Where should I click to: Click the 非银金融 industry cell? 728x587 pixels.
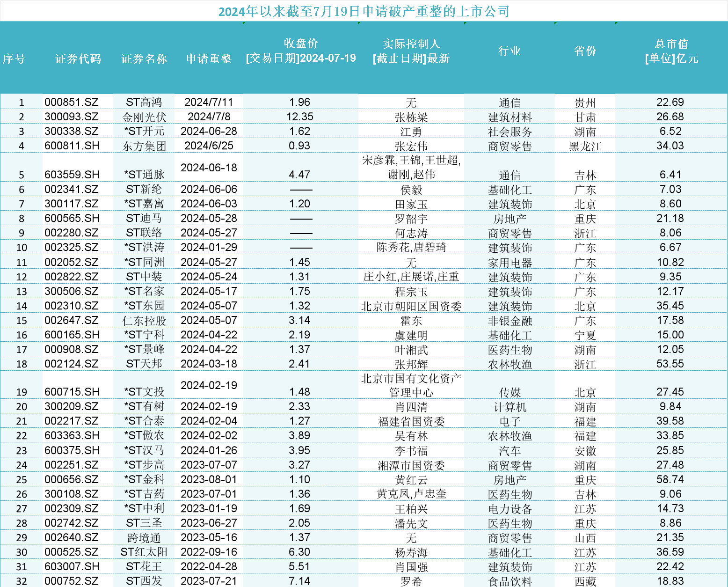(x=510, y=321)
